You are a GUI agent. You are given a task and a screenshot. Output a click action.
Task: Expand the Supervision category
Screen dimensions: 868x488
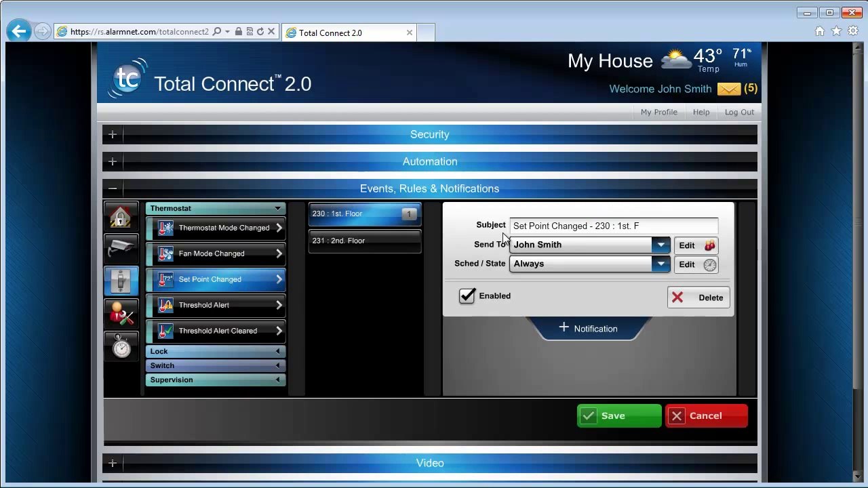click(216, 380)
